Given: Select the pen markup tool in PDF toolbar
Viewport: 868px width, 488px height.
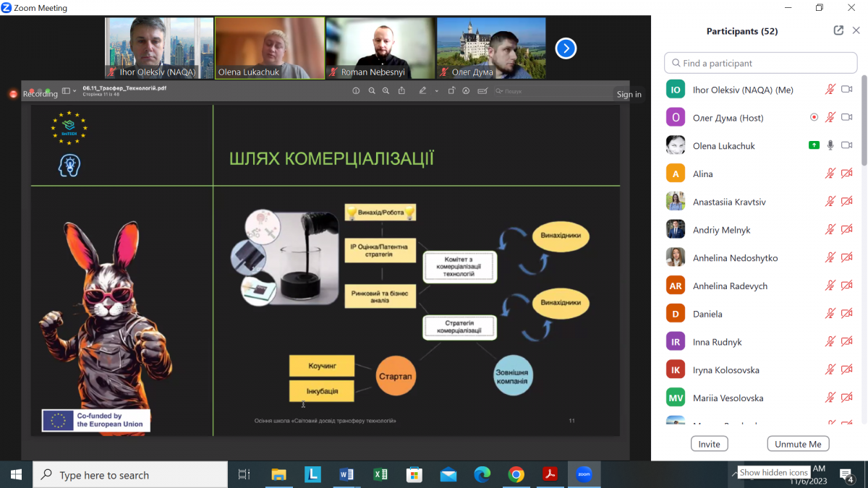Looking at the screenshot, I should [x=423, y=91].
